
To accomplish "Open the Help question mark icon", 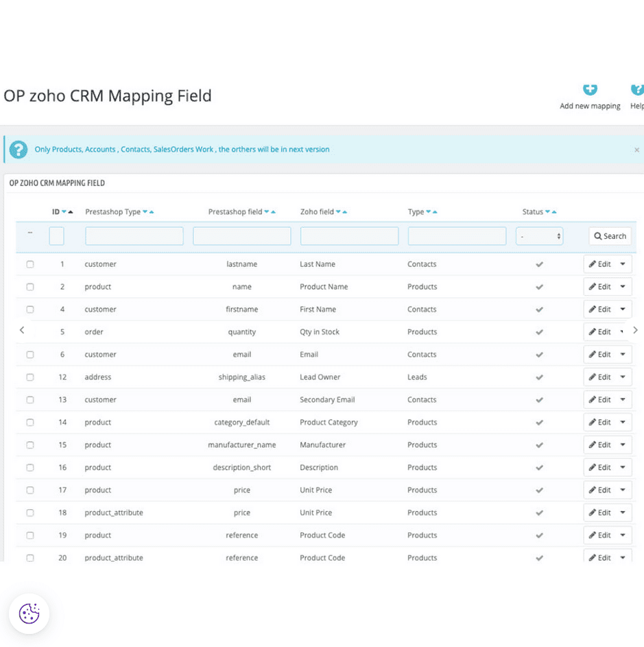I will pyautogui.click(x=638, y=89).
